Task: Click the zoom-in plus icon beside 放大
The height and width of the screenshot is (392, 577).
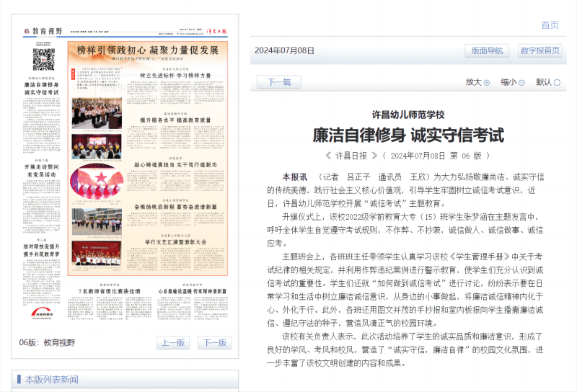Action: pos(487,83)
